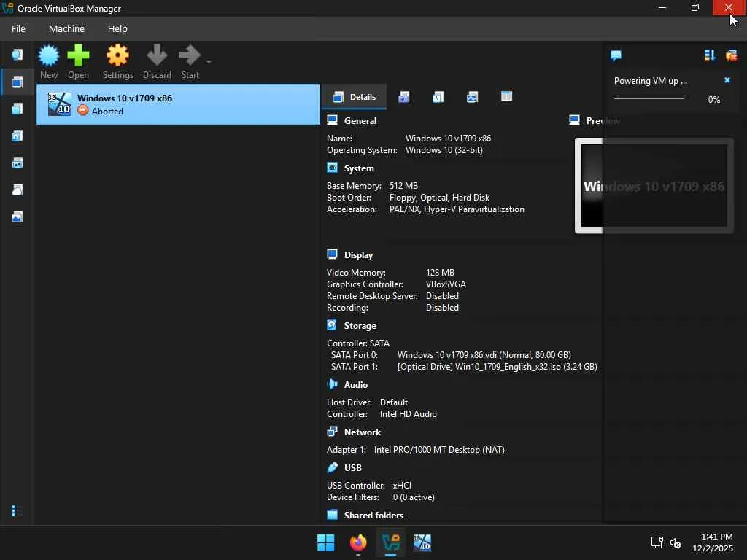Open the Machine menu
The height and width of the screenshot is (560, 747).
click(x=66, y=28)
